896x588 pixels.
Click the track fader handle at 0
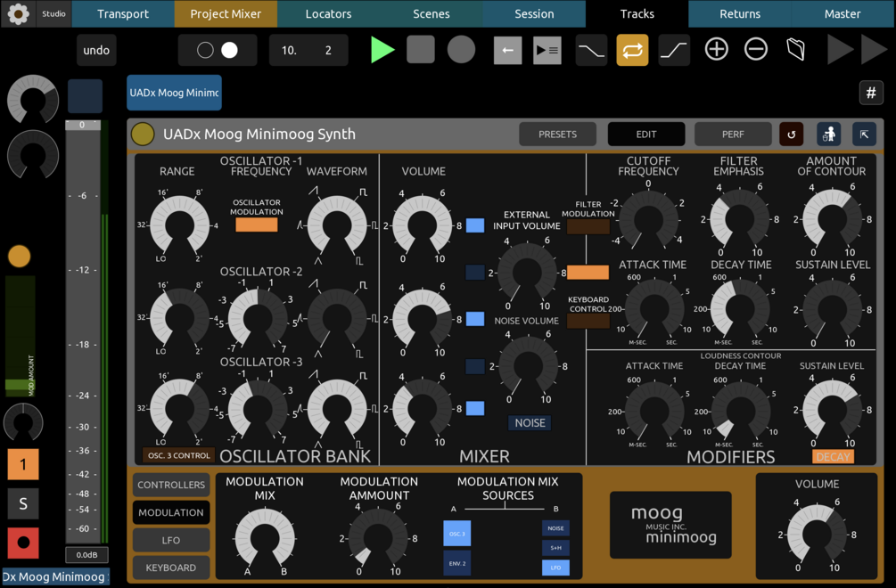(x=83, y=125)
